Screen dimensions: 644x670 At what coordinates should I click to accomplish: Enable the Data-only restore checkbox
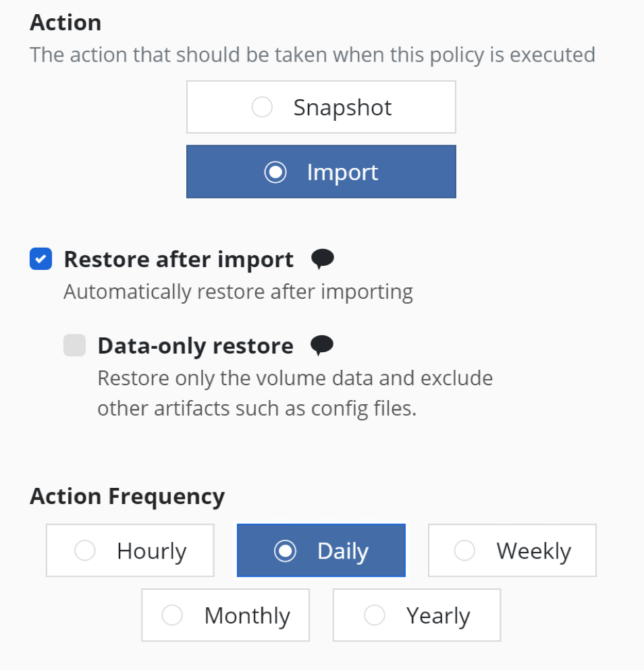[x=74, y=345]
